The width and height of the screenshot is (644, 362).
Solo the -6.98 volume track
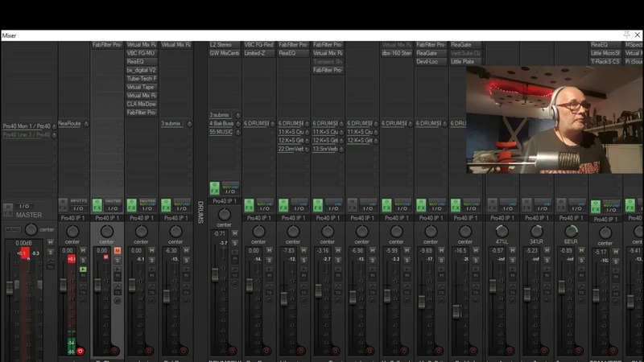373,260
